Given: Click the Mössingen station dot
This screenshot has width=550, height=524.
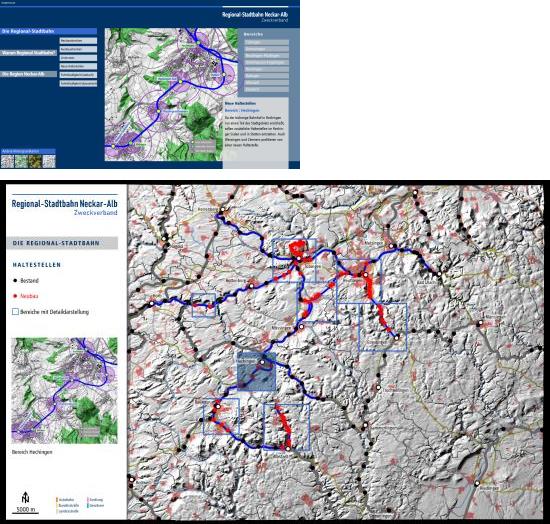Looking at the screenshot, I should coord(301,327).
